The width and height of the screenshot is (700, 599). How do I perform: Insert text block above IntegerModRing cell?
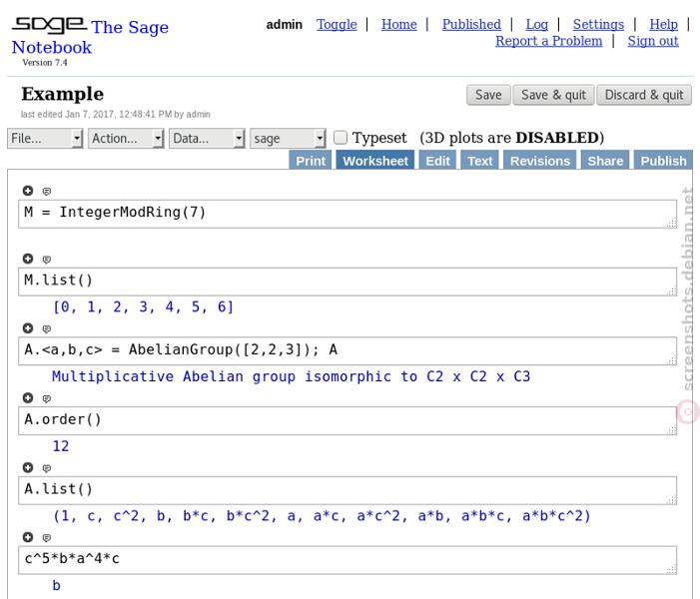click(46, 192)
